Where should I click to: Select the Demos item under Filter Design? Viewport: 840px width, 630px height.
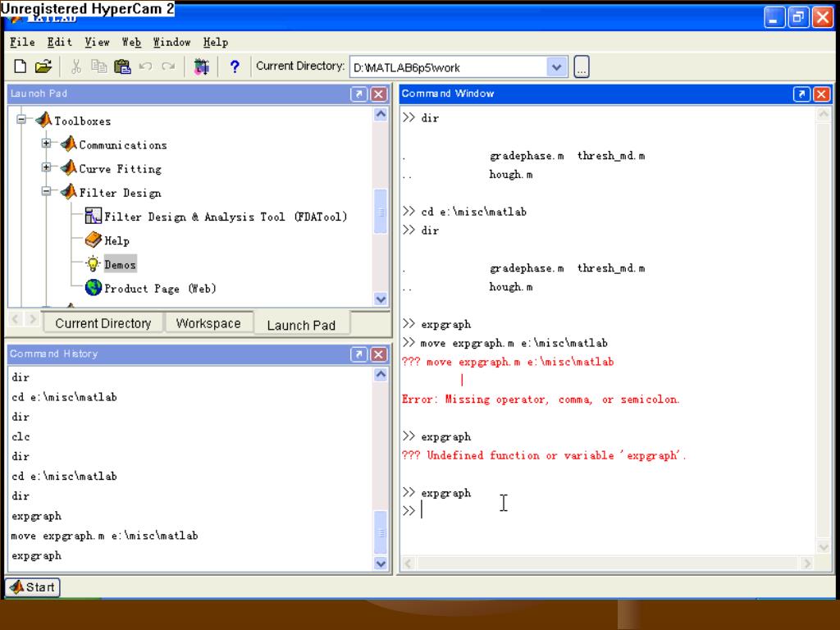[x=120, y=264]
